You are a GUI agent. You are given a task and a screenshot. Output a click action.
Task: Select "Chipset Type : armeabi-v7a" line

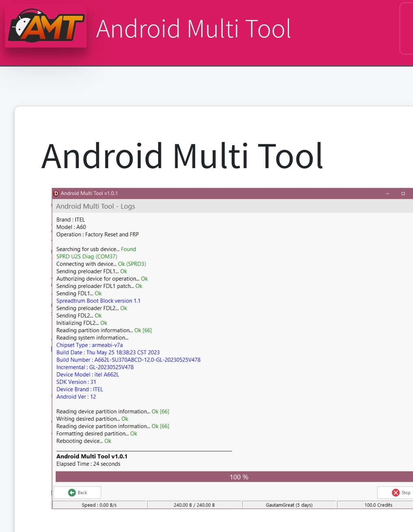pyautogui.click(x=89, y=345)
